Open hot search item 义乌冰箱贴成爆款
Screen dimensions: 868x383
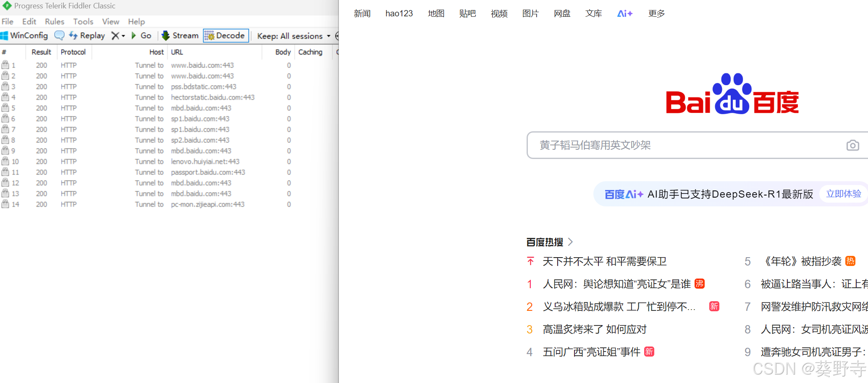619,307
